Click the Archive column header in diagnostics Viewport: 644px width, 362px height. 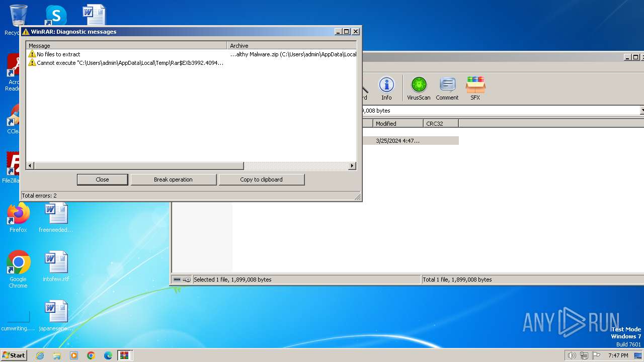[292, 46]
